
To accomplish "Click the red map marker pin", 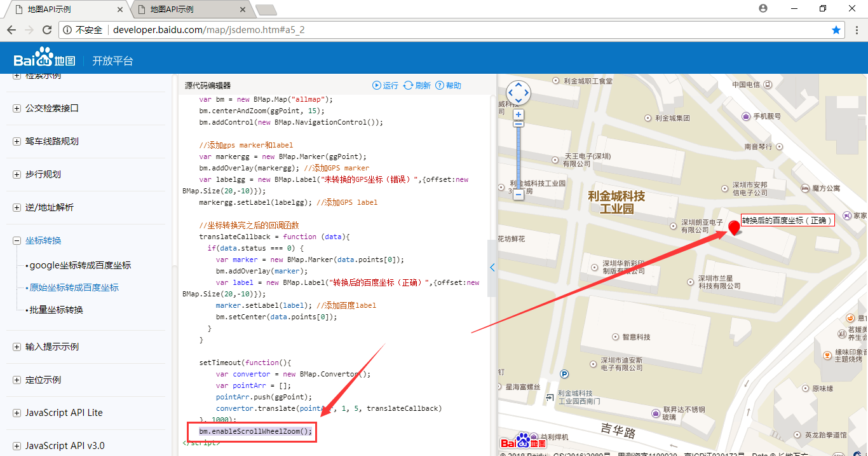I will 735,227.
